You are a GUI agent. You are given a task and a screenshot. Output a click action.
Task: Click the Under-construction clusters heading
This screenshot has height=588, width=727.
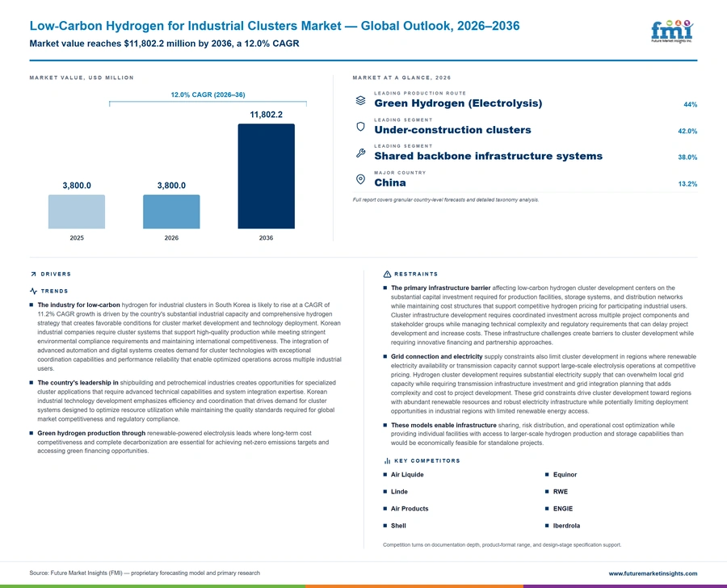point(452,130)
